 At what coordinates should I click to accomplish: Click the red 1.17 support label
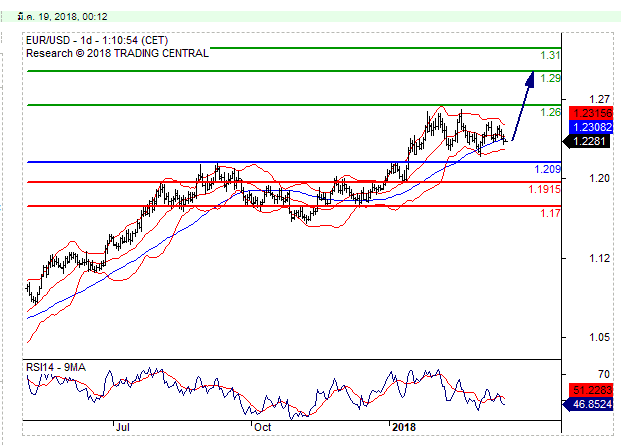tap(551, 213)
